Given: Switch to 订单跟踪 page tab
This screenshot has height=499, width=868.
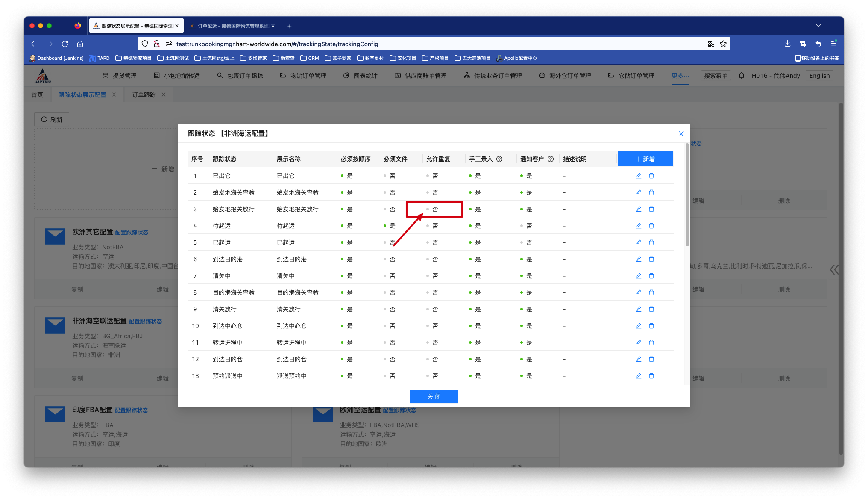Looking at the screenshot, I should pyautogui.click(x=144, y=95).
